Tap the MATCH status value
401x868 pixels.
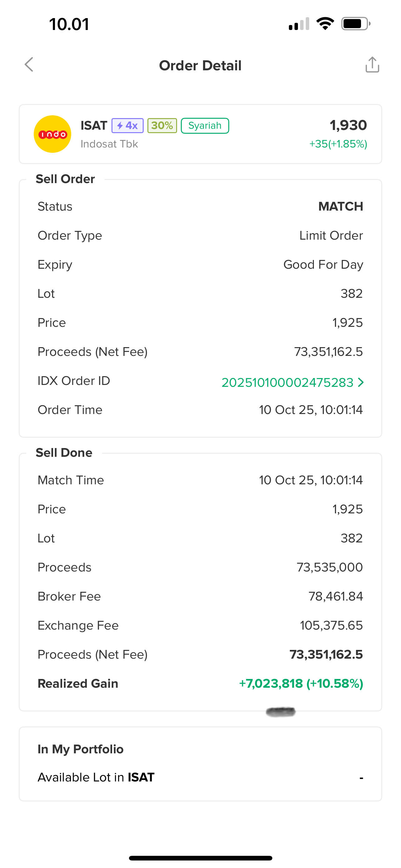[340, 206]
